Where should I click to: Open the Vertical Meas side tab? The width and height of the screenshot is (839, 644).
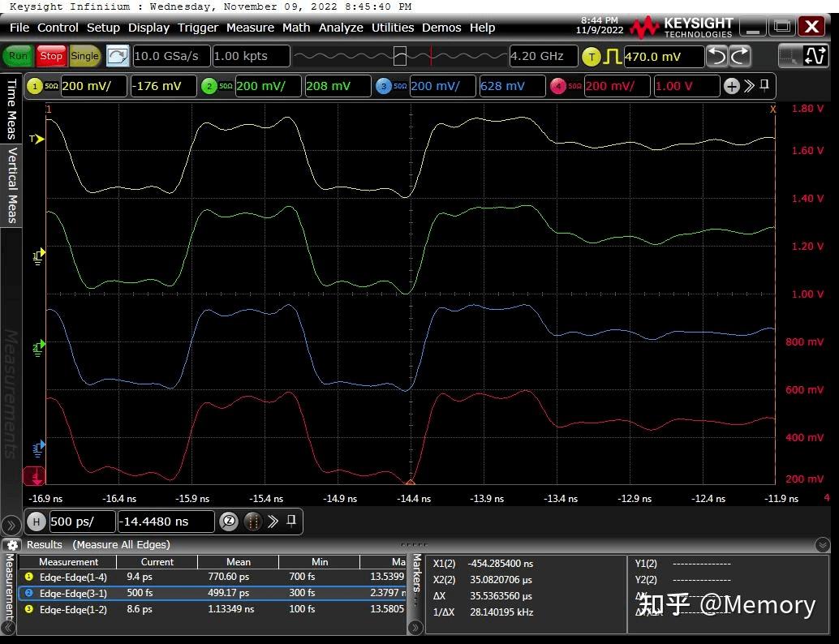[x=11, y=185]
